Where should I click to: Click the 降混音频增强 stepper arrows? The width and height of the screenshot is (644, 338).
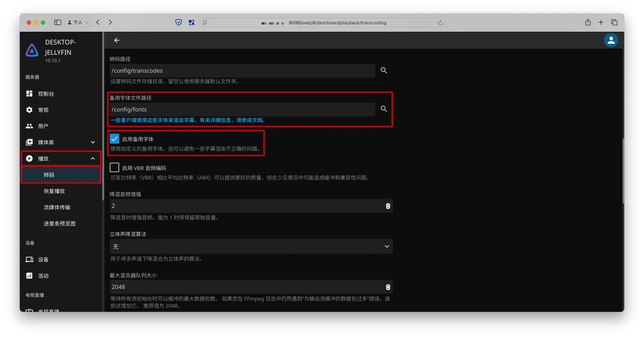point(388,206)
